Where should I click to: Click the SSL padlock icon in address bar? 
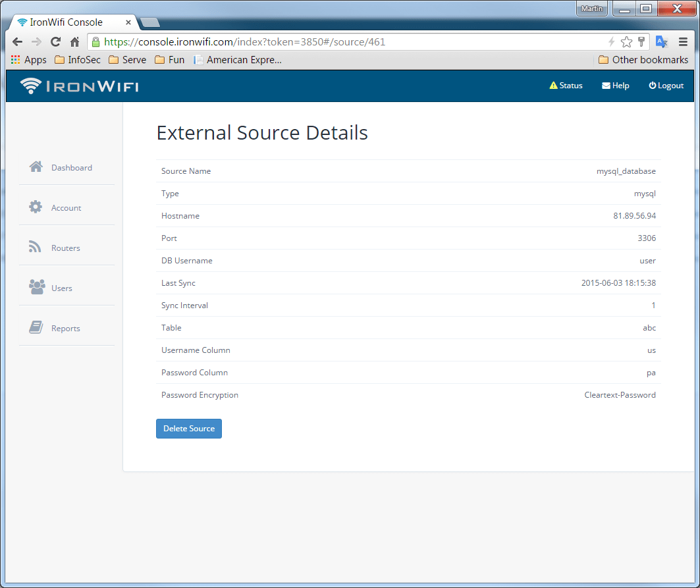click(95, 42)
